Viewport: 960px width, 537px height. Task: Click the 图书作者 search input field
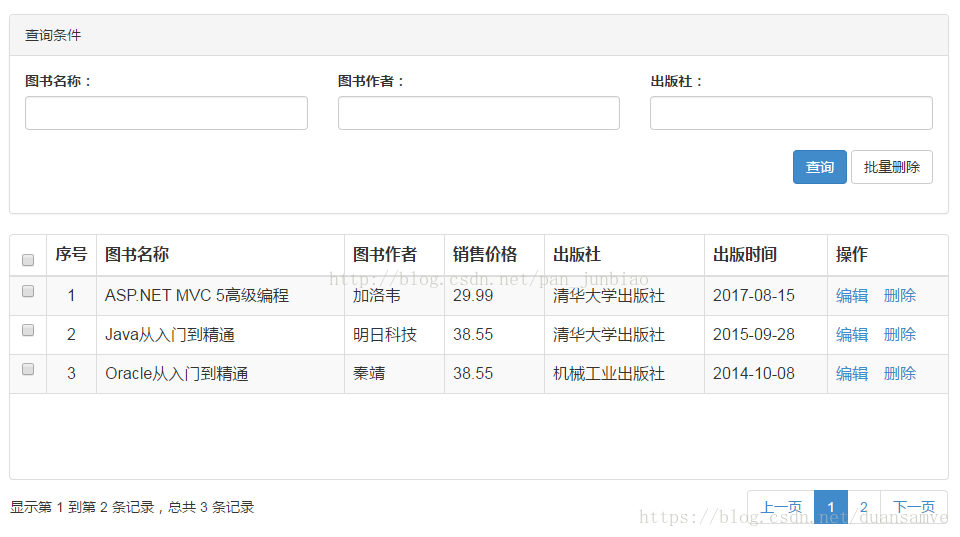[x=479, y=113]
